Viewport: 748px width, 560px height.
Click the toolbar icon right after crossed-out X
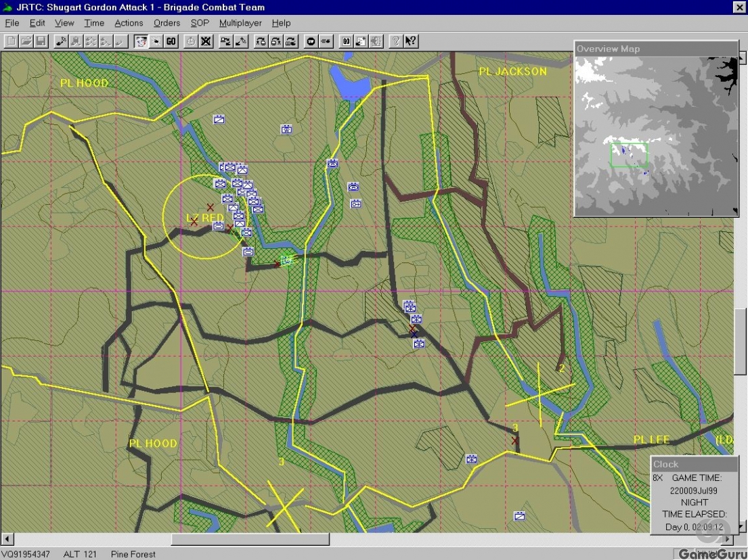coord(225,41)
